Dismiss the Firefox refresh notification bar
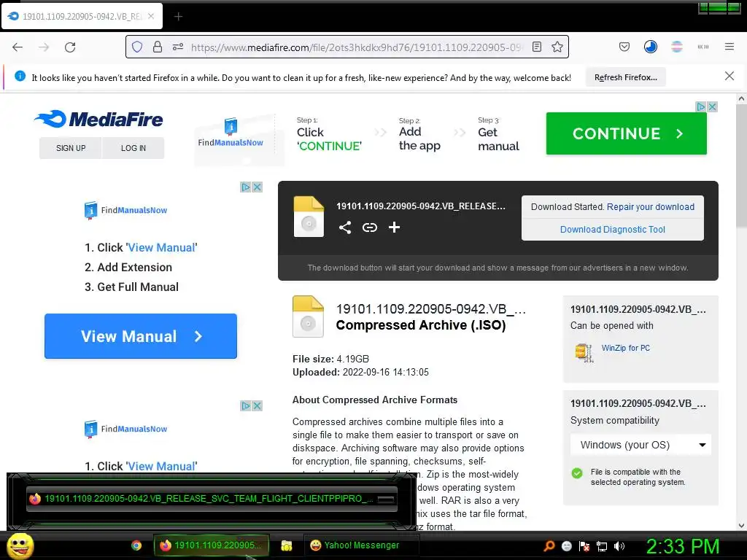This screenshot has height=560, width=747. [x=729, y=76]
